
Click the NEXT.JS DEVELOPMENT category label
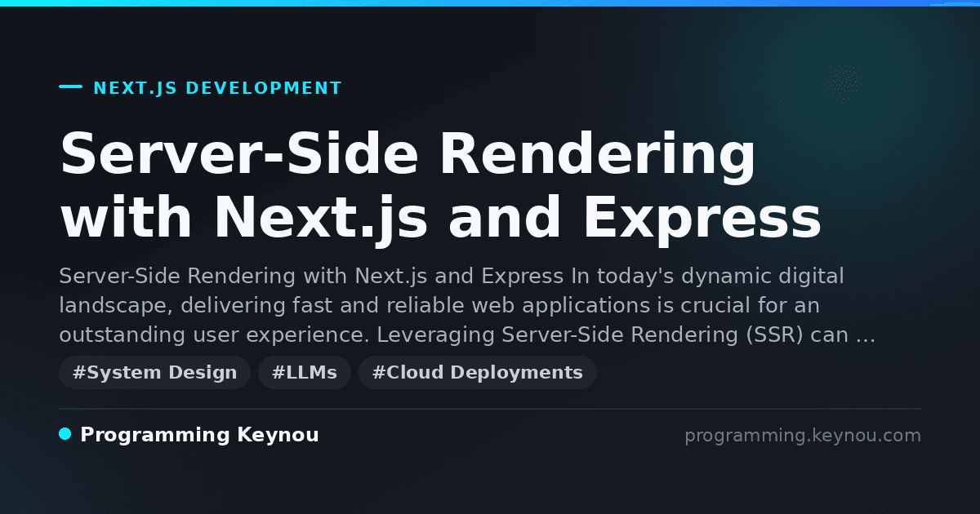point(217,88)
